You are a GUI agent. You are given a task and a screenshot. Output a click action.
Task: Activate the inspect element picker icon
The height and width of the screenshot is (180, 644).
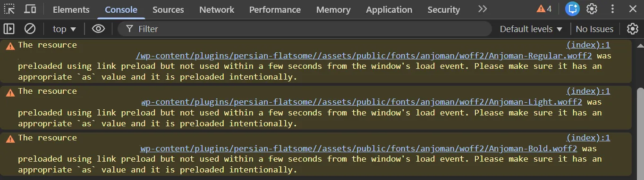[9, 9]
